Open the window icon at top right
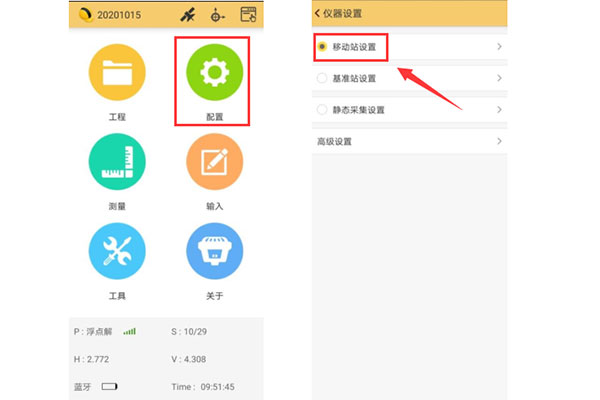Image resolution: width=600 pixels, height=400 pixels. pos(248,15)
